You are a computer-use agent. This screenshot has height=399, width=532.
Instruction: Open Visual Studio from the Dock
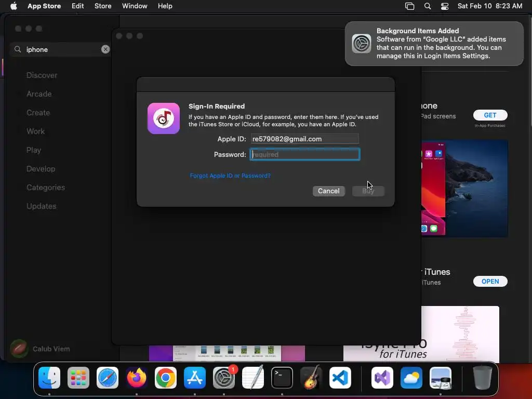tap(382, 378)
